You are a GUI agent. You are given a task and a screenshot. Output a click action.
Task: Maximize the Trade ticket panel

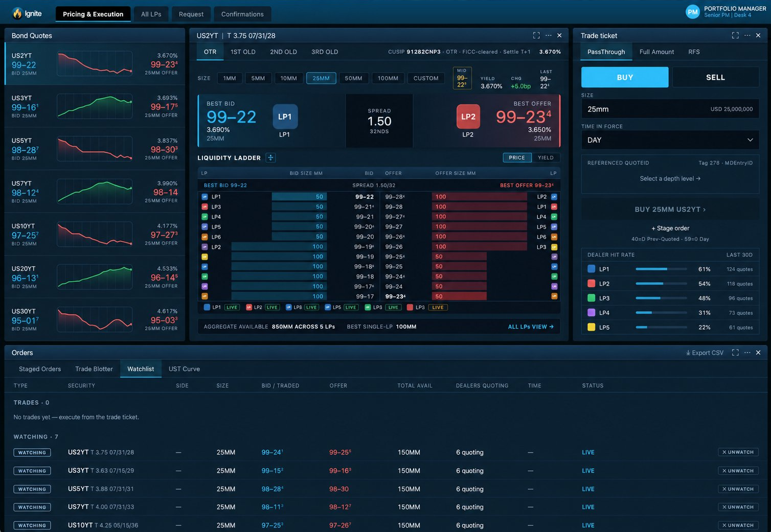click(735, 35)
